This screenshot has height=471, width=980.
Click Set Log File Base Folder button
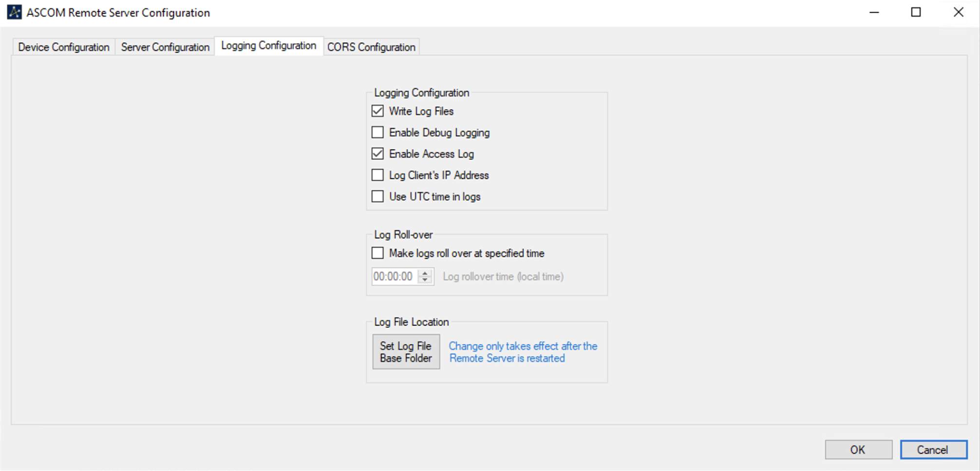406,352
